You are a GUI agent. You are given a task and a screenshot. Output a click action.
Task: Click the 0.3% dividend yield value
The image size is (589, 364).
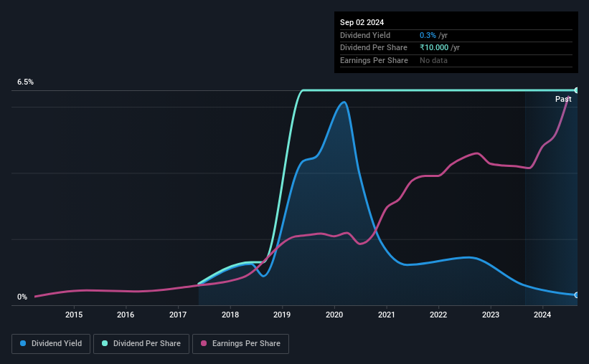[428, 35]
